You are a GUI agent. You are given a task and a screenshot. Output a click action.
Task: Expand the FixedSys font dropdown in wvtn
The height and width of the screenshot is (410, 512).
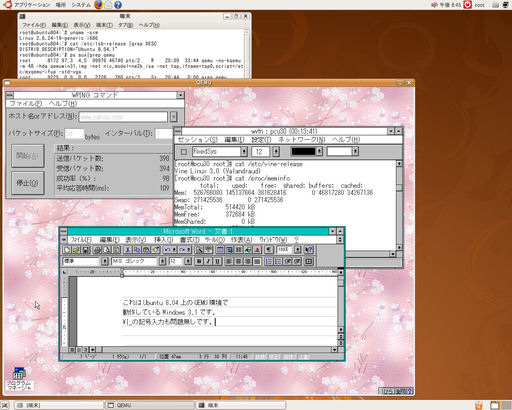[244, 152]
